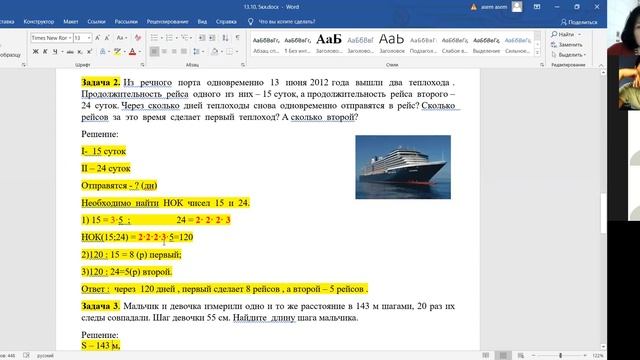Open the Конструктор tab
This screenshot has height=360, width=640.
click(x=39, y=22)
